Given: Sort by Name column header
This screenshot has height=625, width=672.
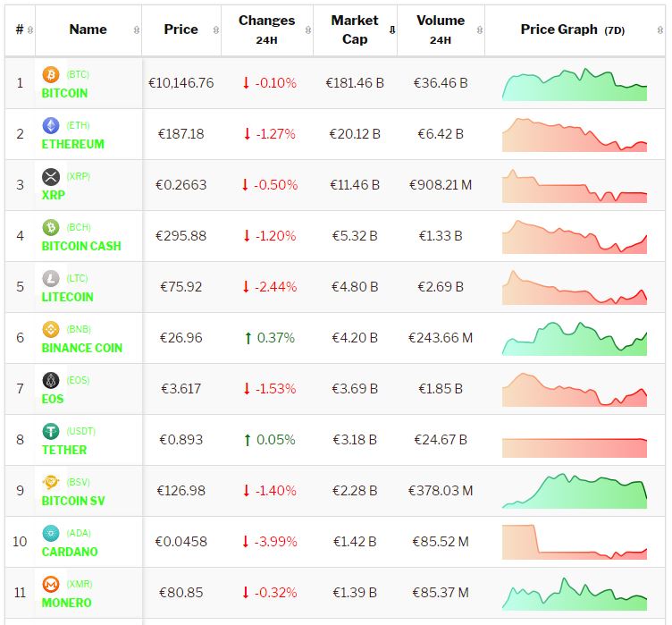Looking at the screenshot, I should 88,30.
